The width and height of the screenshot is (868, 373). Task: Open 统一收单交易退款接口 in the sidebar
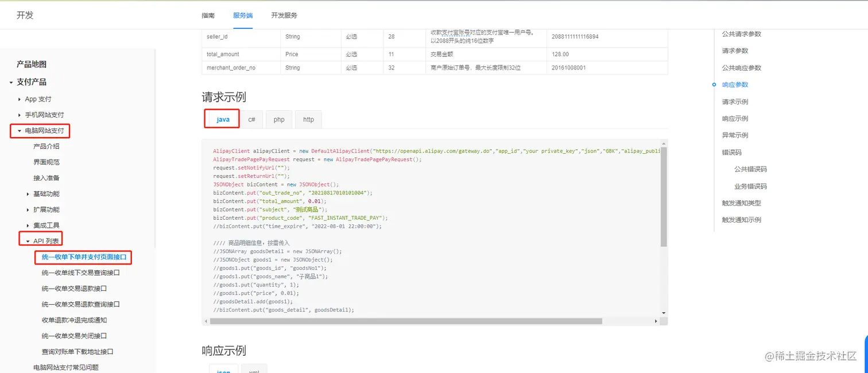coord(74,289)
